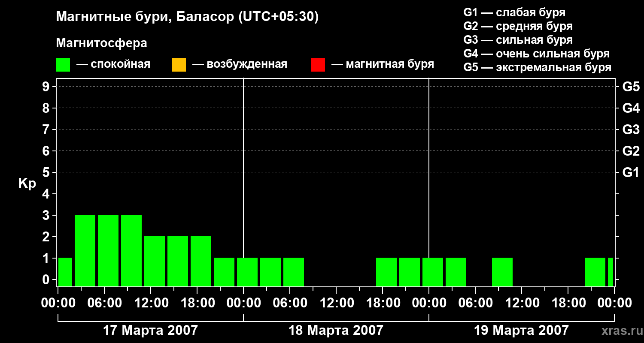The width and height of the screenshot is (644, 343).
Task: Click the 'G5' label on right axis
Action: (x=631, y=87)
